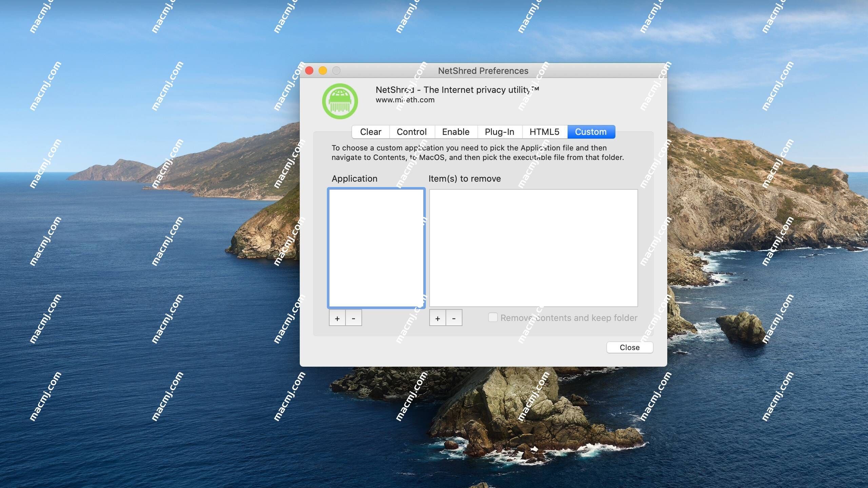Click the Item(s) to remove label

pyautogui.click(x=465, y=179)
